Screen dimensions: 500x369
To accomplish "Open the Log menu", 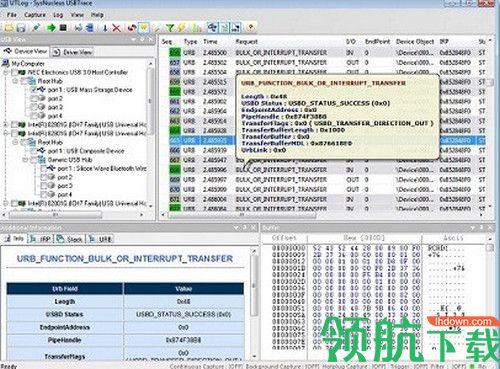I will pyautogui.click(x=58, y=15).
